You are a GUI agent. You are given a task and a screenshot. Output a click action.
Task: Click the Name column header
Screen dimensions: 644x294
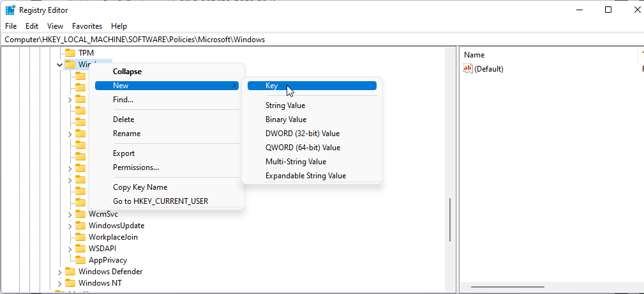pos(474,55)
